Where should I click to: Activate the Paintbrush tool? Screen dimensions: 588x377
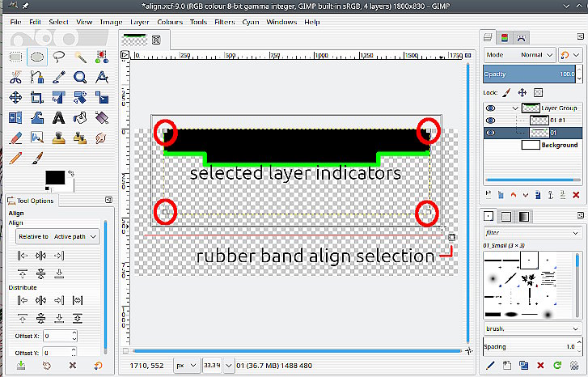click(36, 158)
